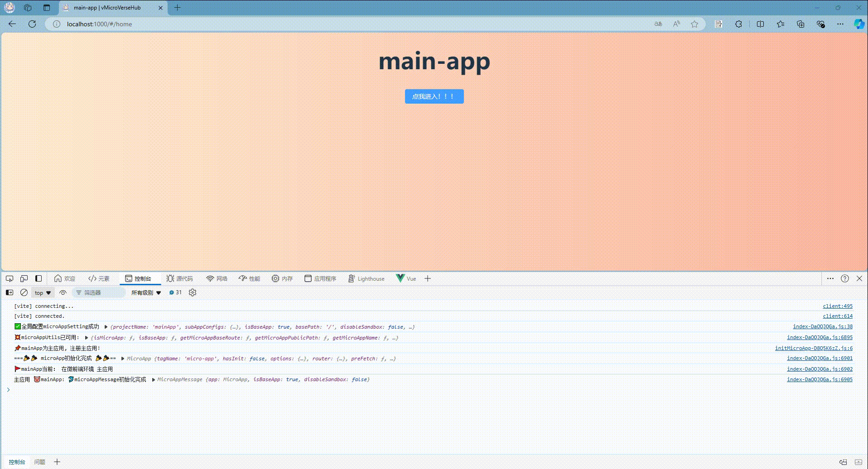This screenshot has height=469, width=868.
Task: Click the address bar URL localhost:1000/#/home
Action: click(99, 24)
